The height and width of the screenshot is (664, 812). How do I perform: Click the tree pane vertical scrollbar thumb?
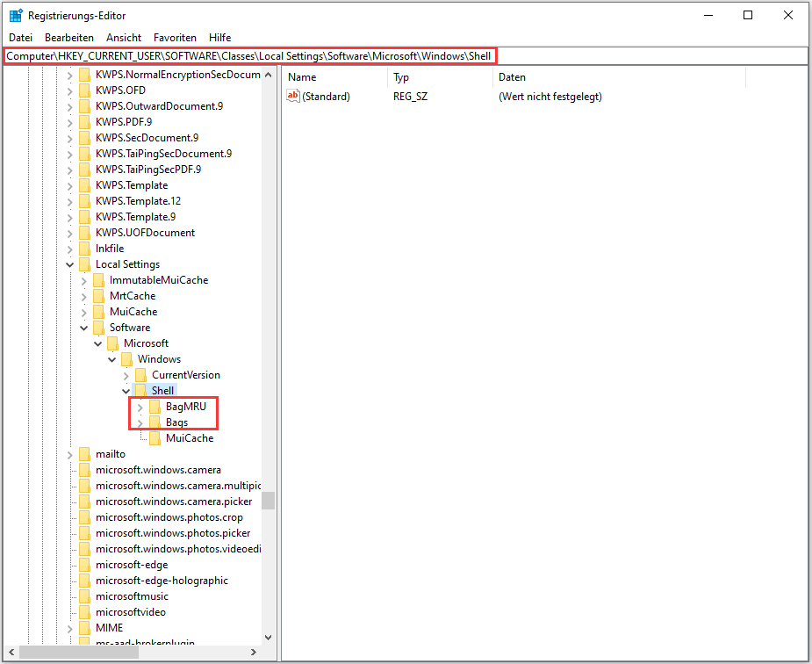[268, 501]
